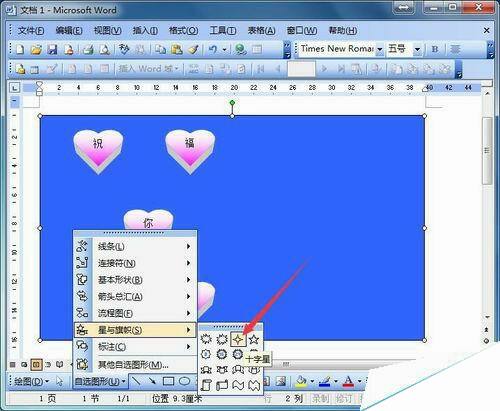Choose the curved up ribbon shape
This screenshot has height=411, width=500.
(238, 370)
